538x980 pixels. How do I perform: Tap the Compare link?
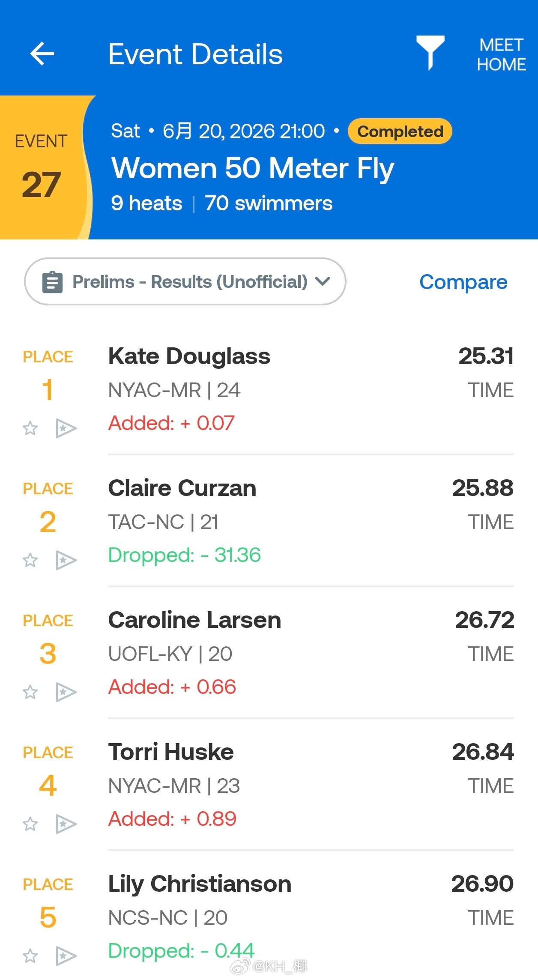tap(463, 282)
